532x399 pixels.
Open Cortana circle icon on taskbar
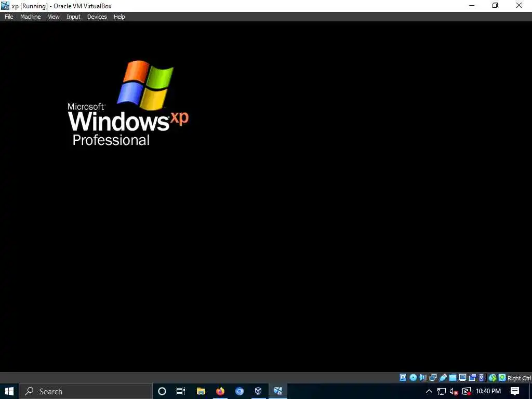pyautogui.click(x=162, y=391)
